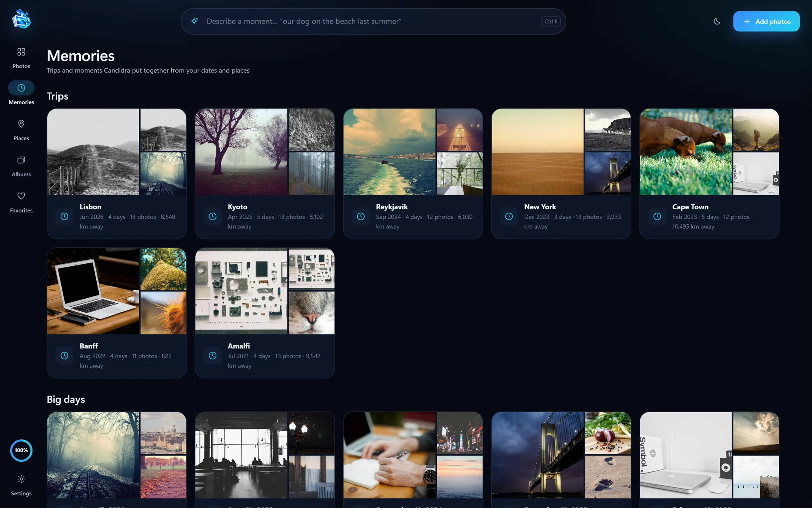Open Settings gear in the sidebar
812x508 pixels.
[21, 479]
